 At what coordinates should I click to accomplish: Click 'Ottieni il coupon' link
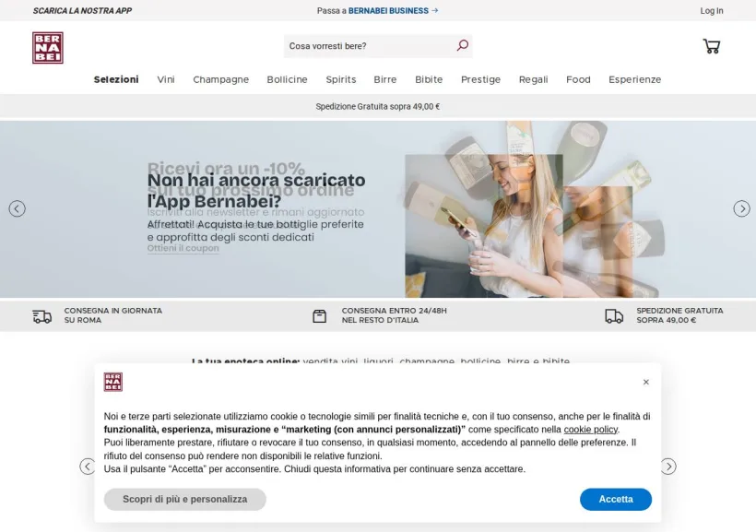tap(183, 248)
